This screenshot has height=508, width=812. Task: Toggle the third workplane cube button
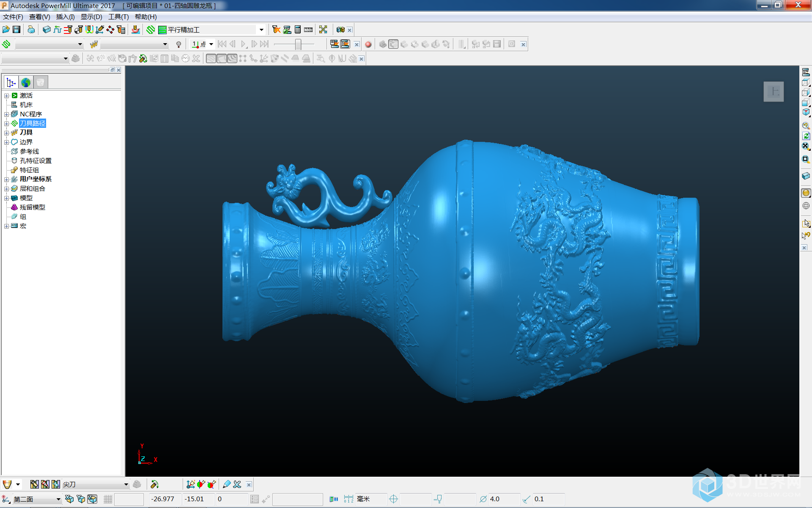pos(92,499)
